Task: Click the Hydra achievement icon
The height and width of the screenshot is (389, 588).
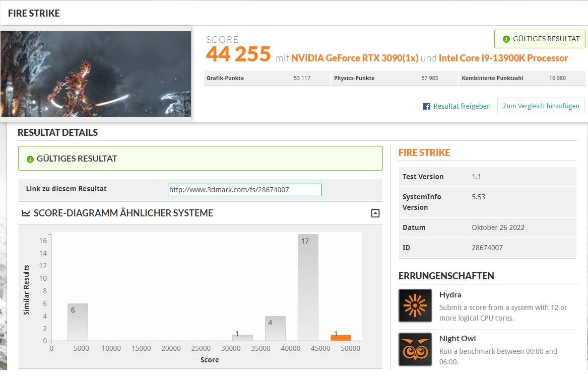Action: [x=415, y=305]
